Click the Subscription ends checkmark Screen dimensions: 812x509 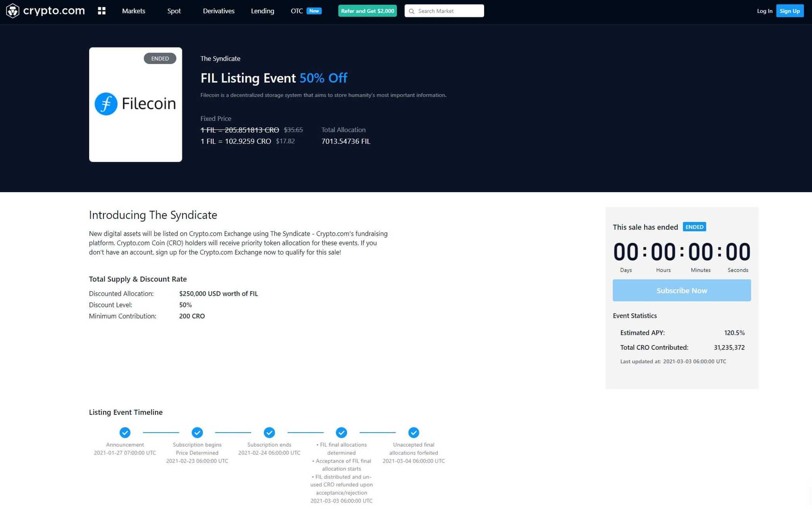tap(269, 432)
